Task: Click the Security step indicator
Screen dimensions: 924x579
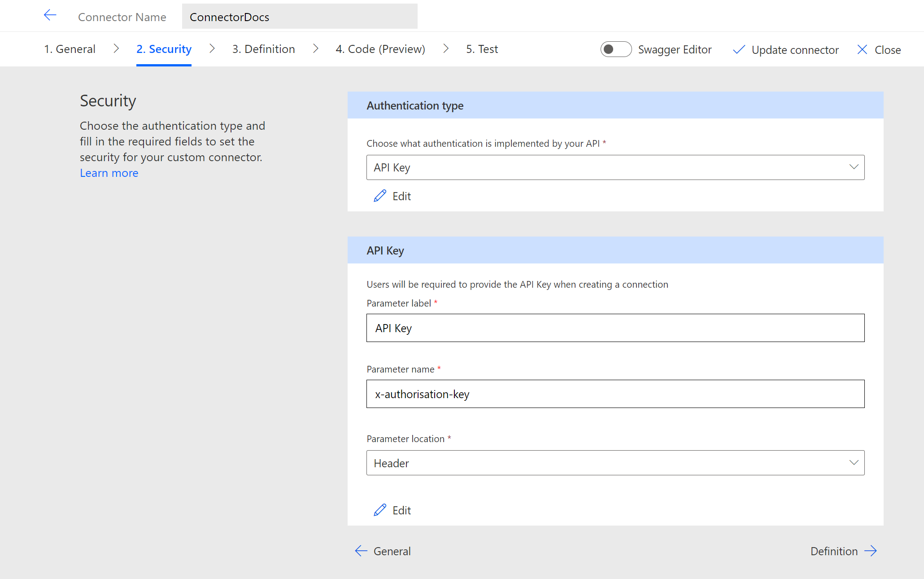Action: click(x=163, y=48)
